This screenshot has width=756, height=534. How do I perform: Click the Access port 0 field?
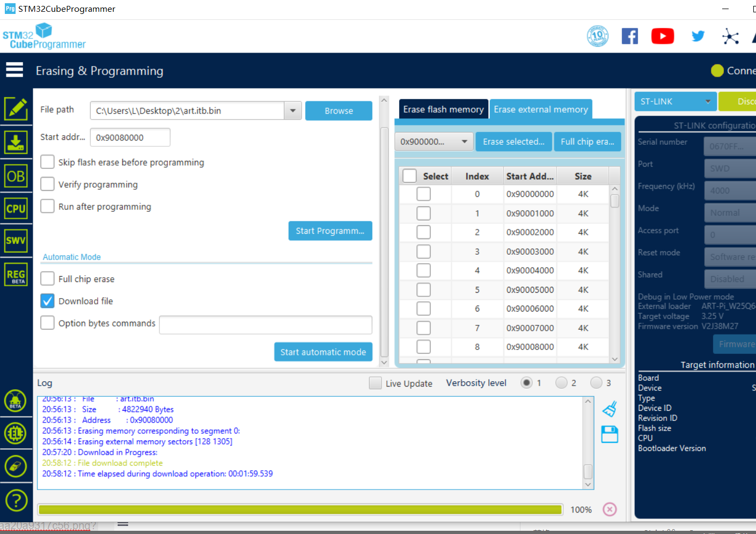730,234
